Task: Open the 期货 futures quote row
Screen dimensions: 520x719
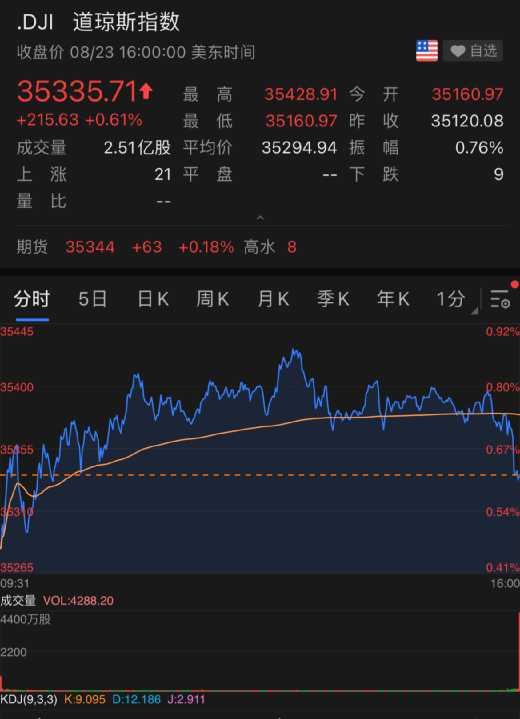Action: pyautogui.click(x=260, y=247)
